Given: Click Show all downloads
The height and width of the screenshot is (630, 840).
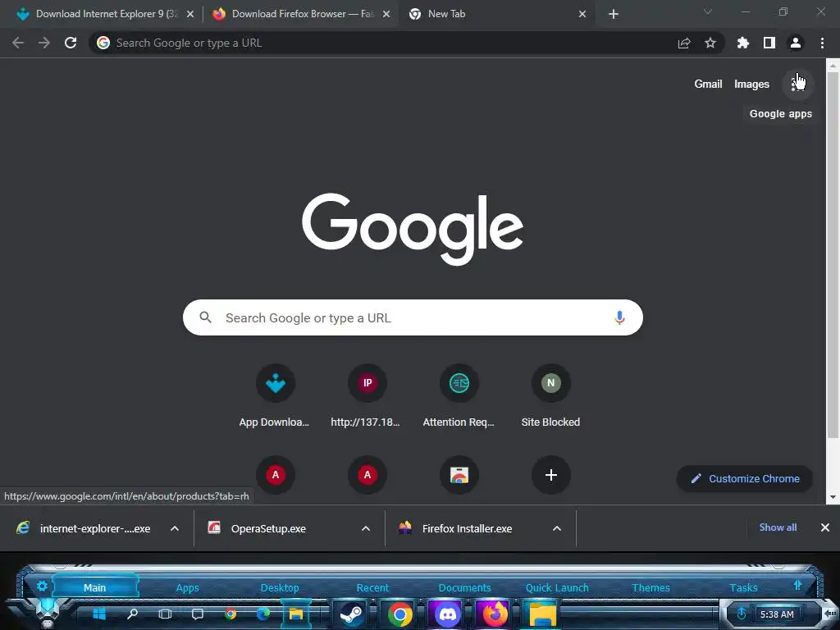Looking at the screenshot, I should pos(778,527).
